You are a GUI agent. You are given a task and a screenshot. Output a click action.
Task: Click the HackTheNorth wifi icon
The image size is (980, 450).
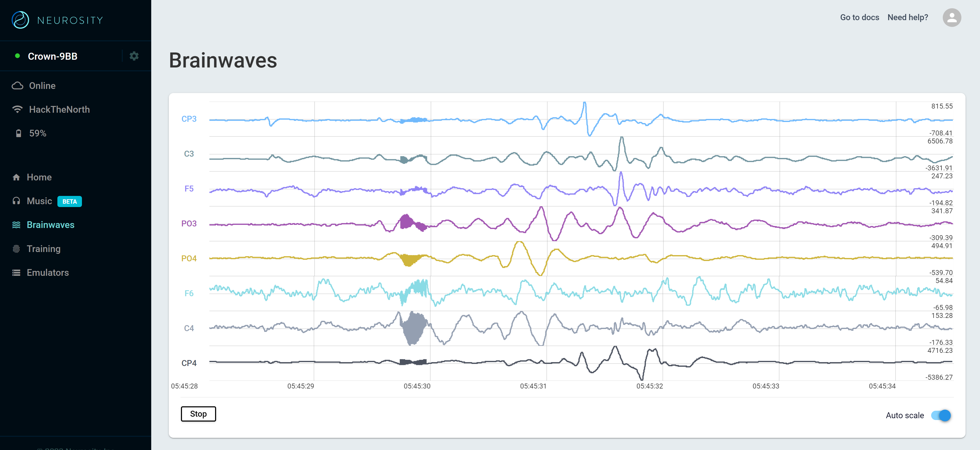coord(18,110)
